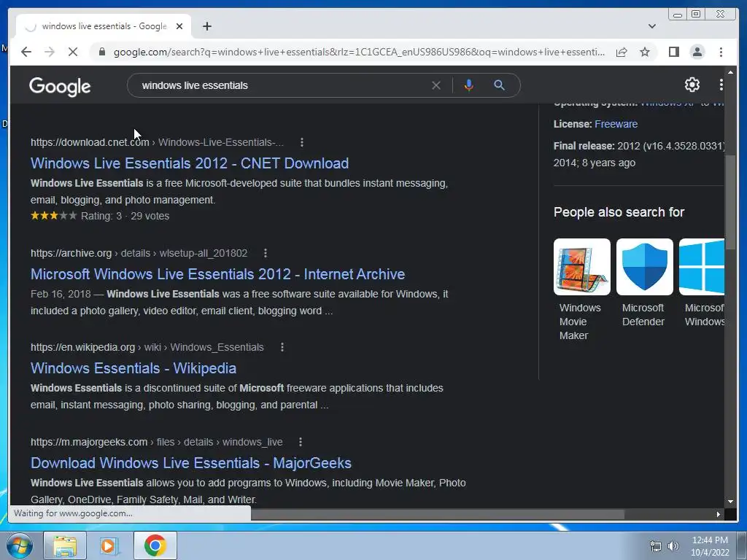The width and height of the screenshot is (747, 560).
Task: Clear the search box text
Action: (436, 85)
